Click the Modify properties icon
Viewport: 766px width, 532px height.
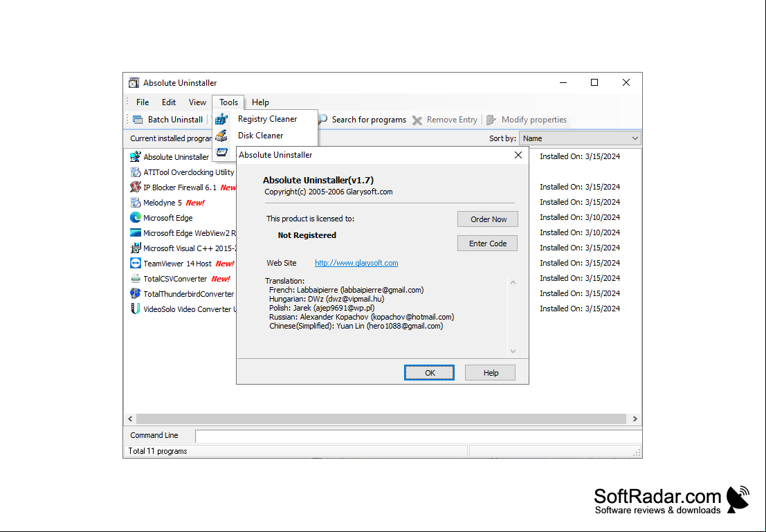[491, 120]
